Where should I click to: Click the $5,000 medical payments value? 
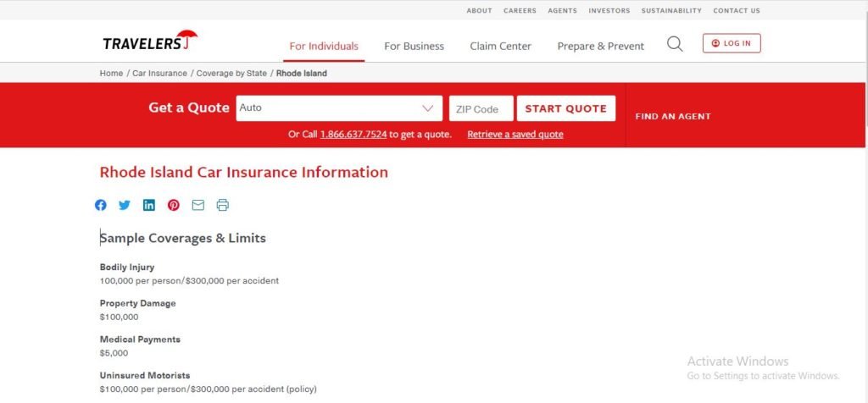click(x=114, y=353)
